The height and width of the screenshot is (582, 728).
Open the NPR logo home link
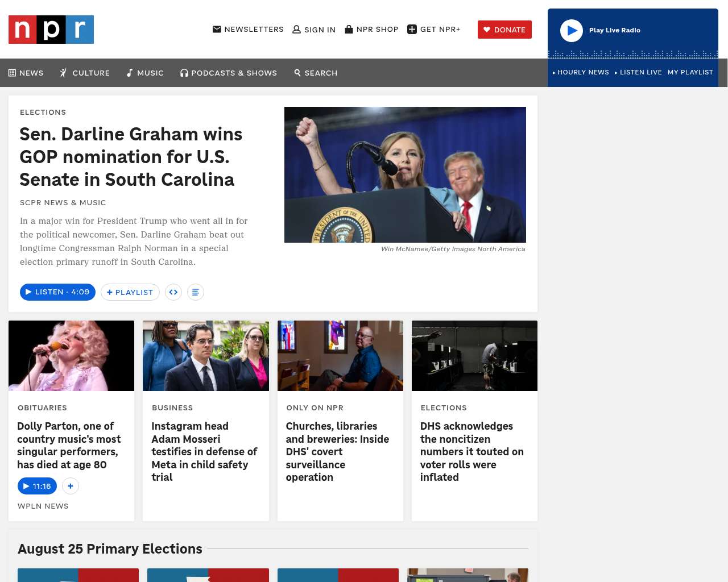click(x=51, y=30)
